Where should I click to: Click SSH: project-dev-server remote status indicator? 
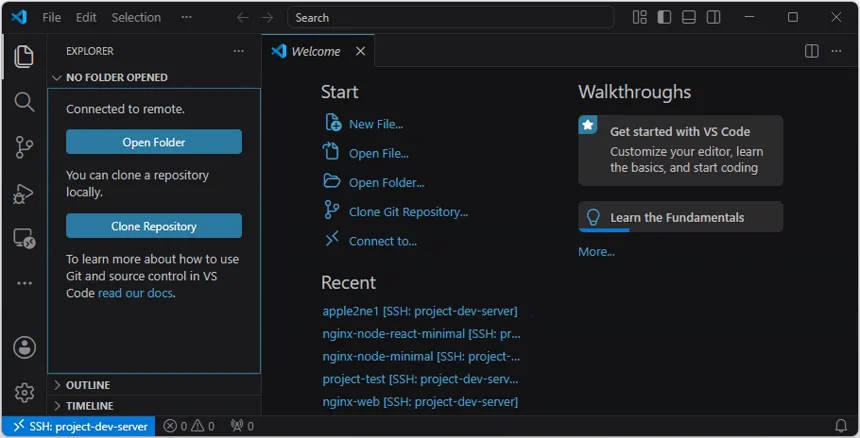click(x=78, y=426)
